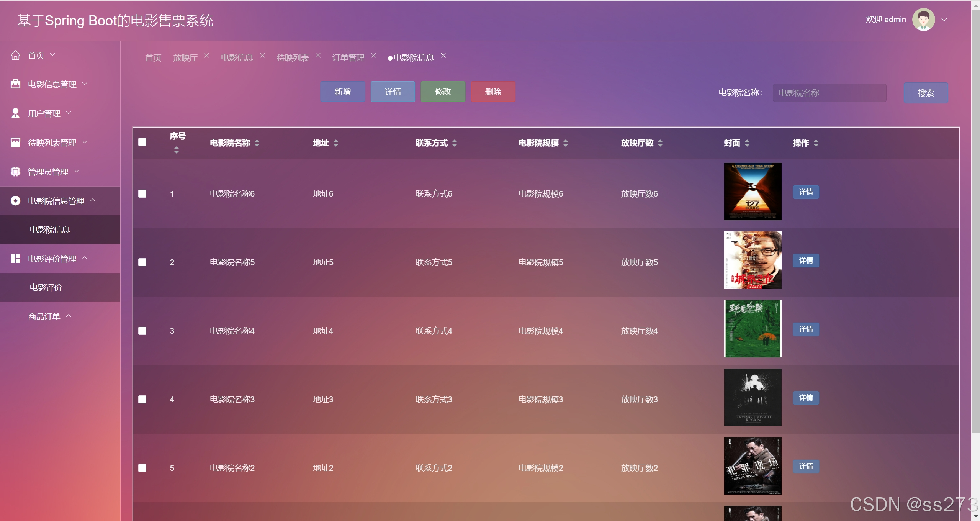Switch to the 订单管理 tab
The height and width of the screenshot is (521, 980).
348,57
